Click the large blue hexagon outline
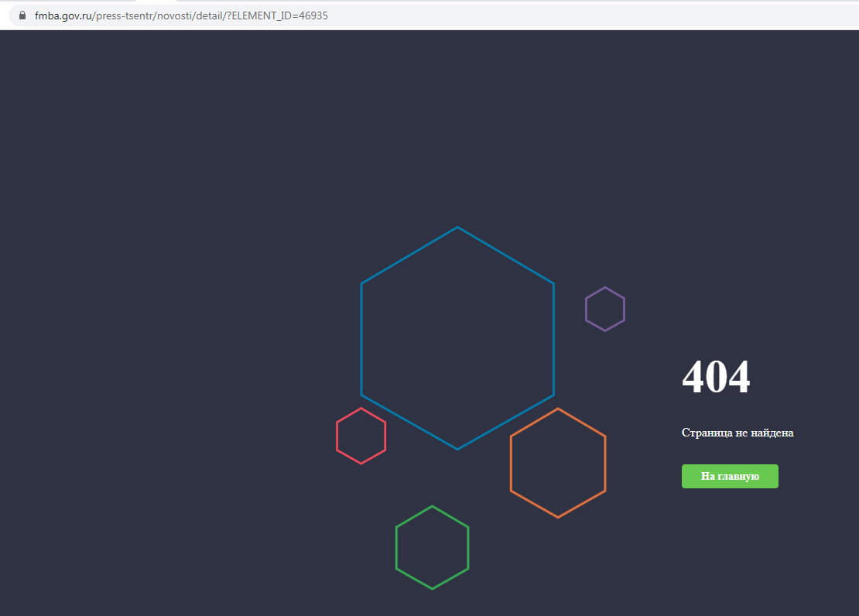859x616 pixels. [361, 339]
